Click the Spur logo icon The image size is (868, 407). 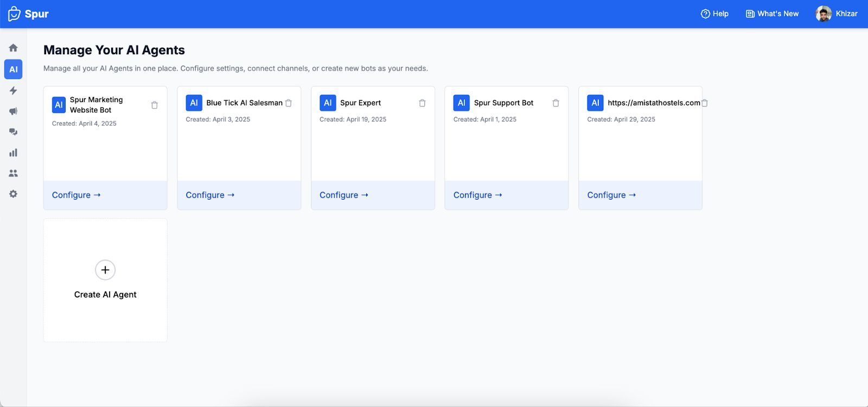[x=14, y=14]
